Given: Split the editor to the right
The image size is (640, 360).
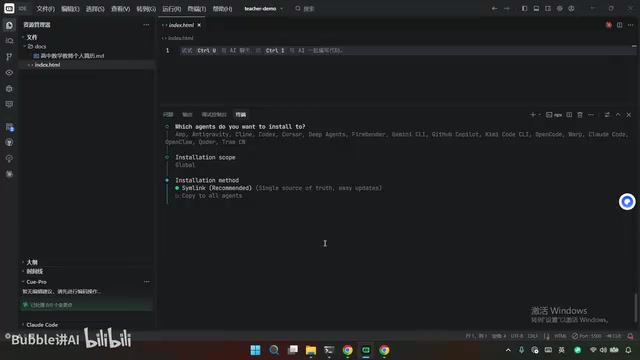Looking at the screenshot, I should coord(620,25).
